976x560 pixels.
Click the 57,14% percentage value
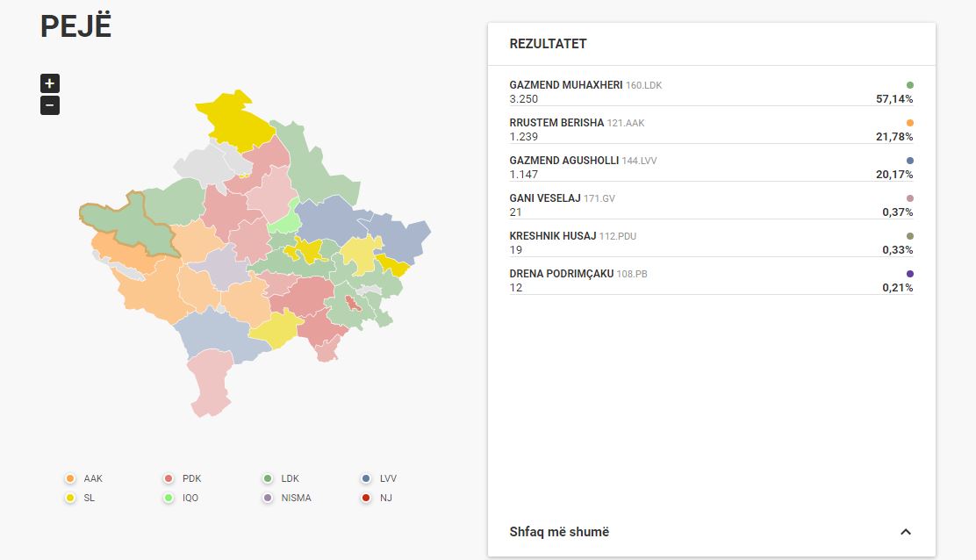[x=894, y=99]
